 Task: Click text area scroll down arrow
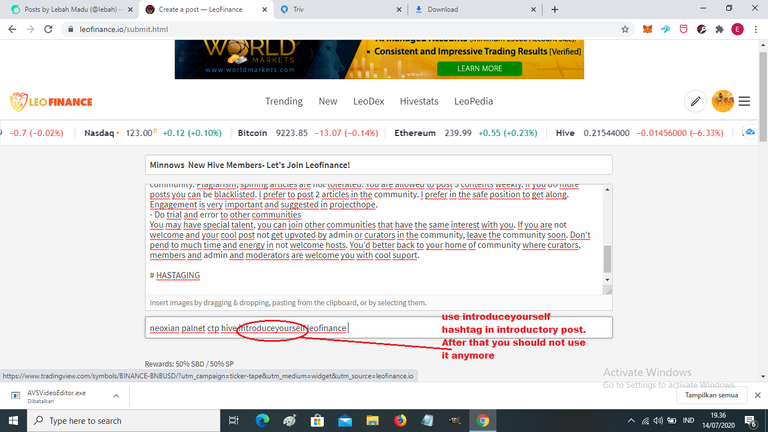point(607,280)
